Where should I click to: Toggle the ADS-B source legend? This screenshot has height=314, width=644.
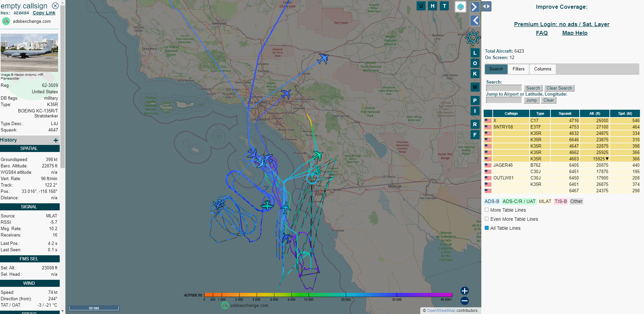point(492,201)
